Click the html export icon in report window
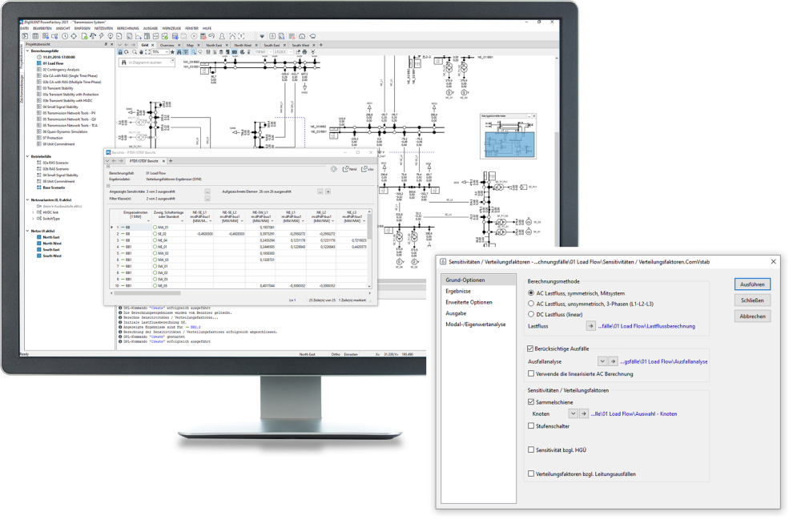This screenshot has width=801, height=532. coord(349,168)
